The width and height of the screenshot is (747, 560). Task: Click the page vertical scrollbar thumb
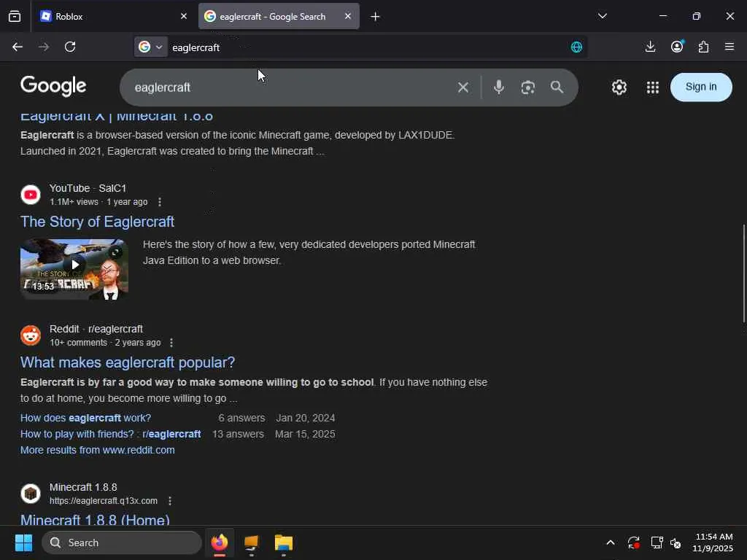click(x=743, y=273)
